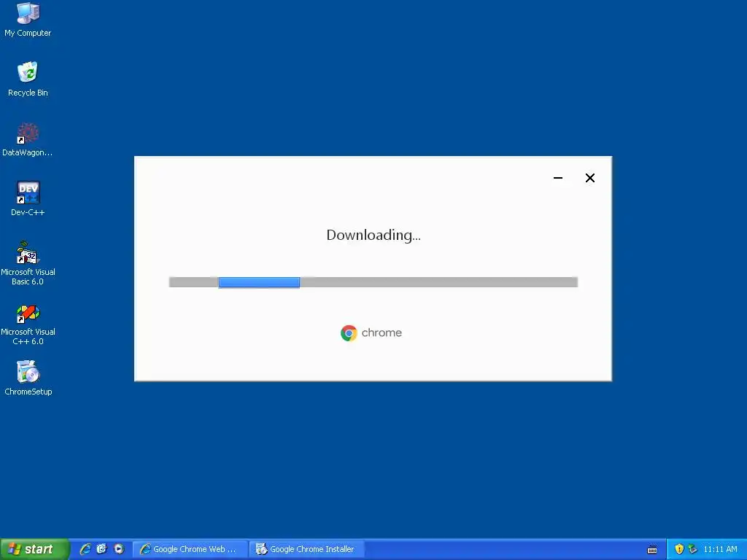
Task: Select Microsoft Visual Basic 6.0 shortcut
Action: (x=28, y=263)
